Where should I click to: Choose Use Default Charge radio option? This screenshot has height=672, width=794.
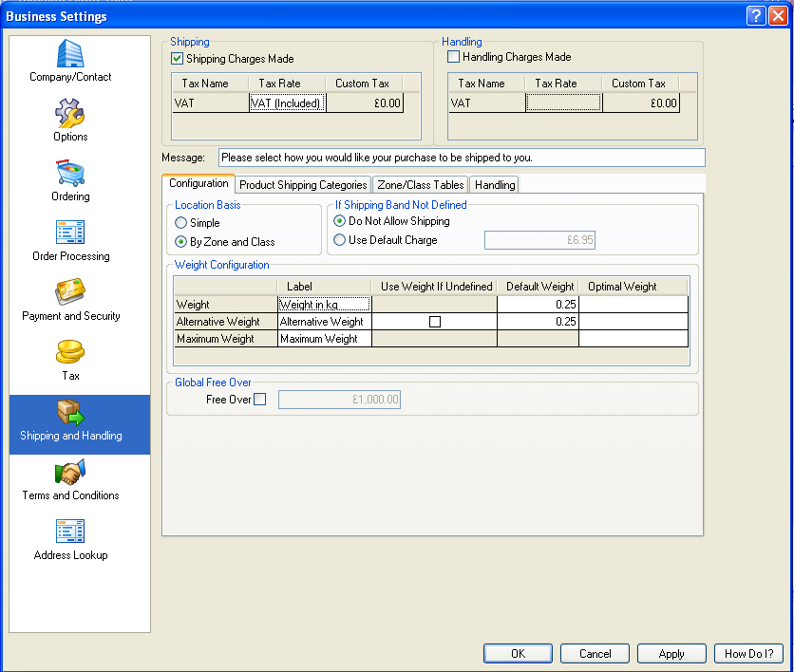click(x=340, y=240)
